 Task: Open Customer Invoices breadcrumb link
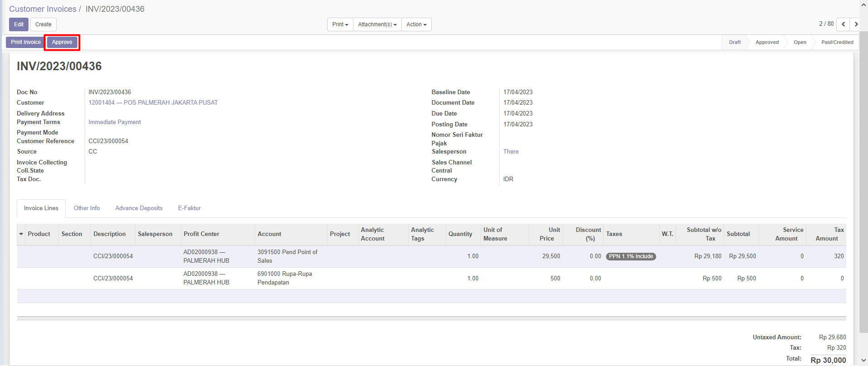coord(43,9)
